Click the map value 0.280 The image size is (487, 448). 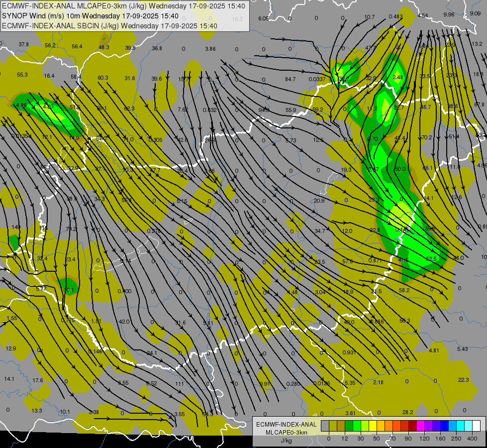293,384
